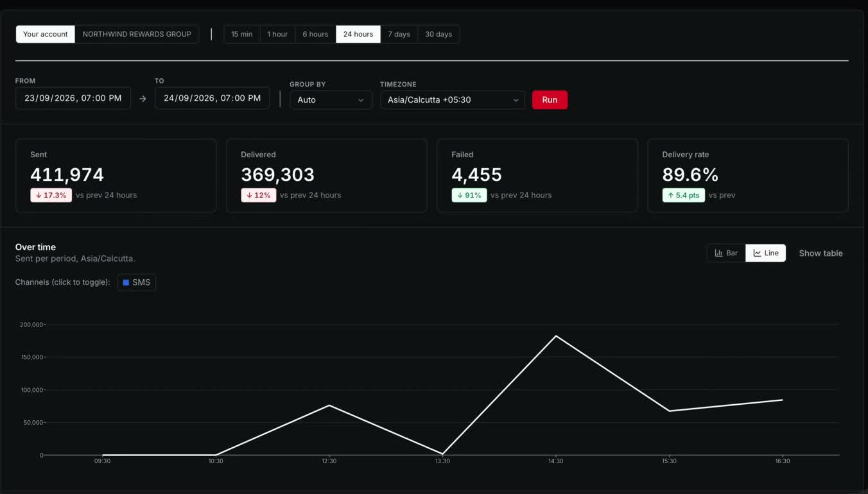Open the Timezone dropdown

tap(453, 99)
